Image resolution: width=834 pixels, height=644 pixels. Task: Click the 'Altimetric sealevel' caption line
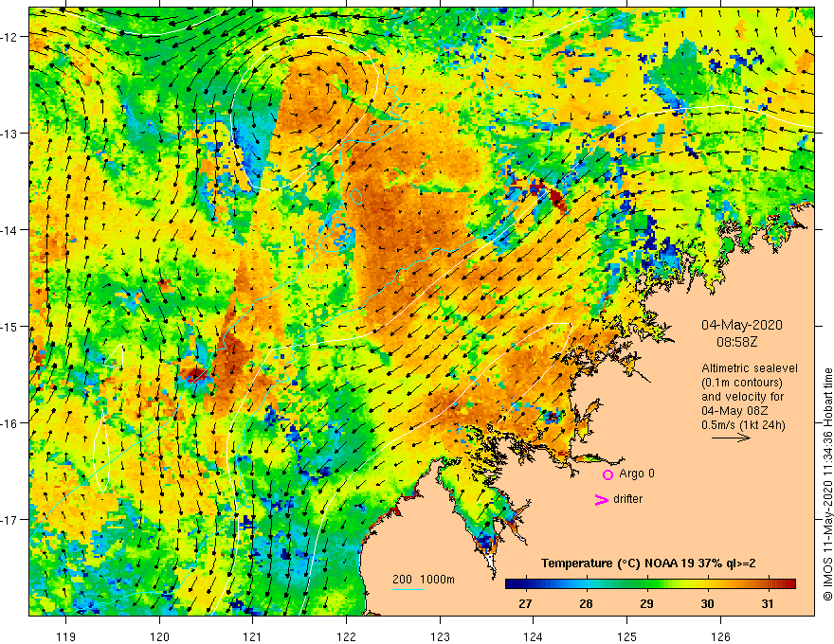point(750,368)
